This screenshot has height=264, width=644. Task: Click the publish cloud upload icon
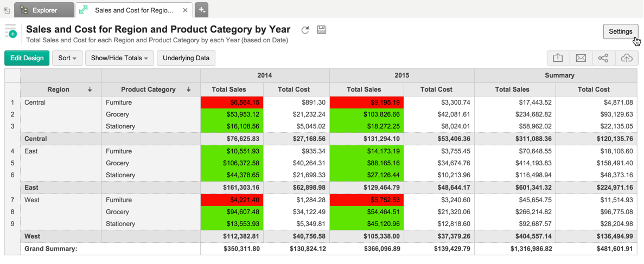(626, 58)
